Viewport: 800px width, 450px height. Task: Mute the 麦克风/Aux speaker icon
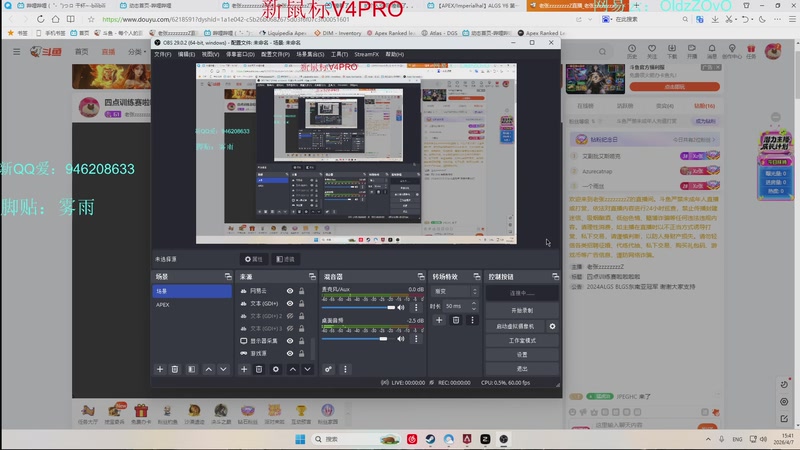[x=401, y=307]
